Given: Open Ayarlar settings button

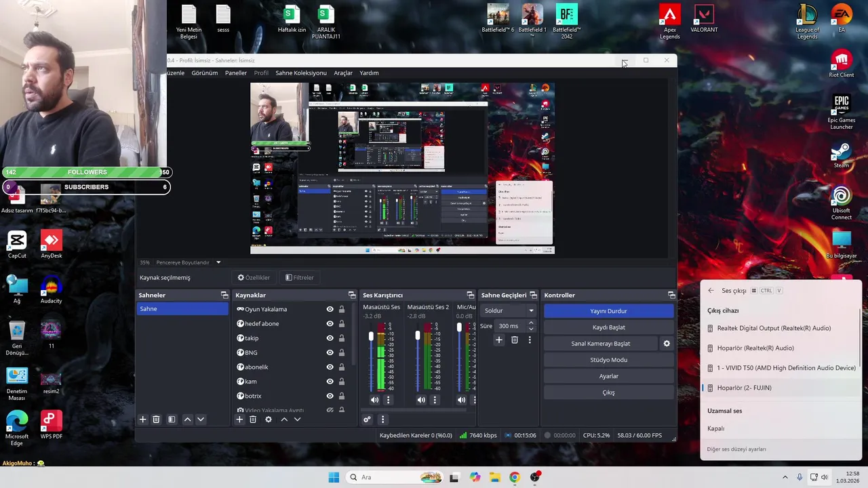Looking at the screenshot, I should [608, 376].
